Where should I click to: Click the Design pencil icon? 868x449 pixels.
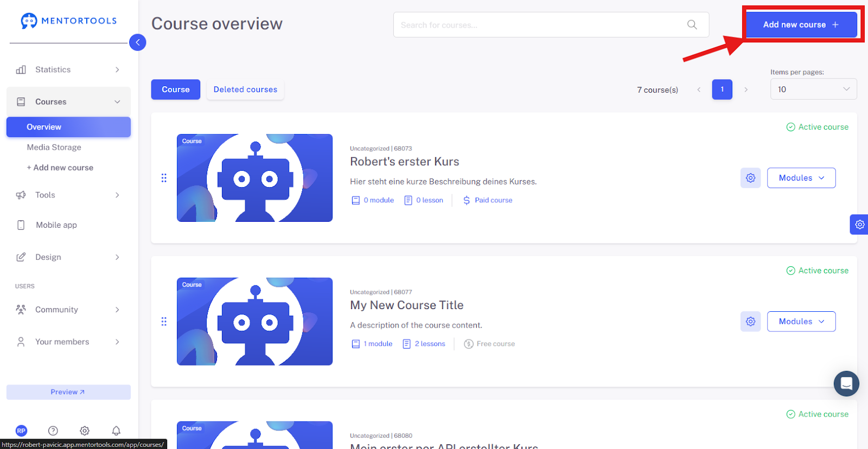pyautogui.click(x=21, y=257)
